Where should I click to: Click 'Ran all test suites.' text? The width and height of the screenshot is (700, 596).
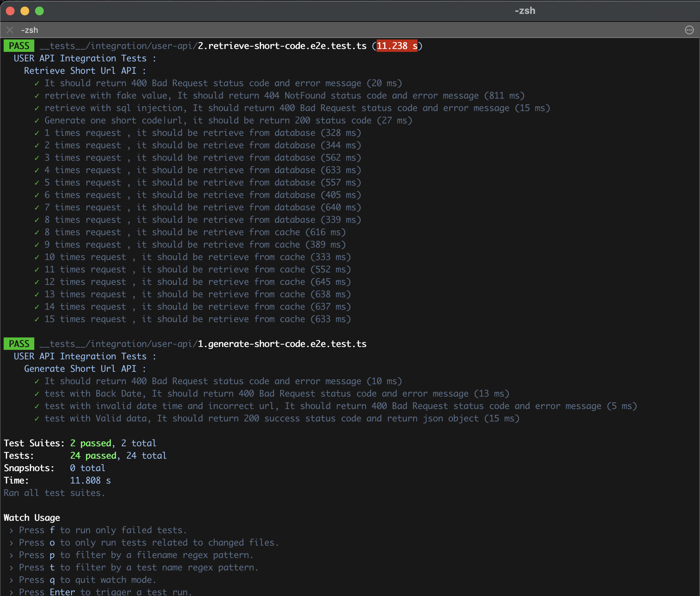[x=54, y=493]
